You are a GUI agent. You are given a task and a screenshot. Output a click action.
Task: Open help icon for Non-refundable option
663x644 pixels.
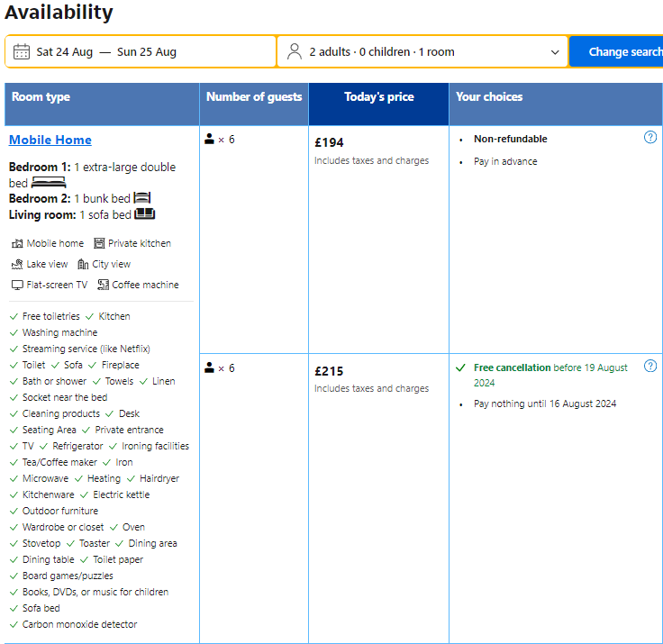click(x=650, y=138)
